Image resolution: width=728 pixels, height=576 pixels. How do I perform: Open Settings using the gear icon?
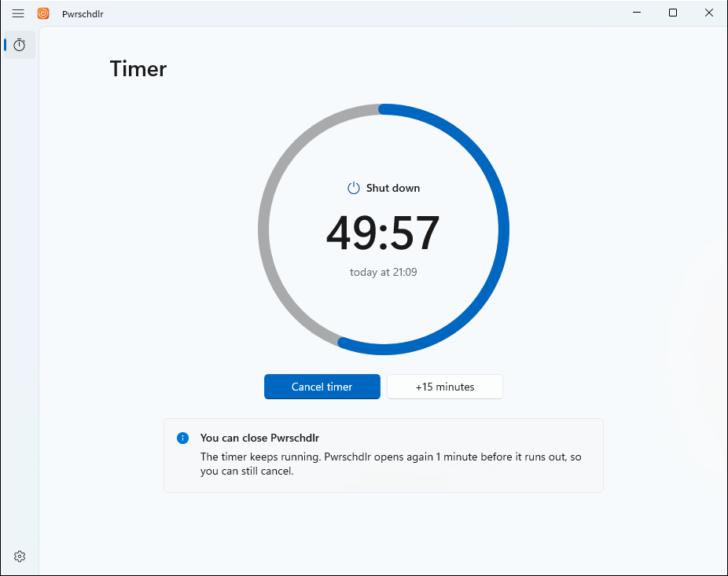(x=20, y=556)
